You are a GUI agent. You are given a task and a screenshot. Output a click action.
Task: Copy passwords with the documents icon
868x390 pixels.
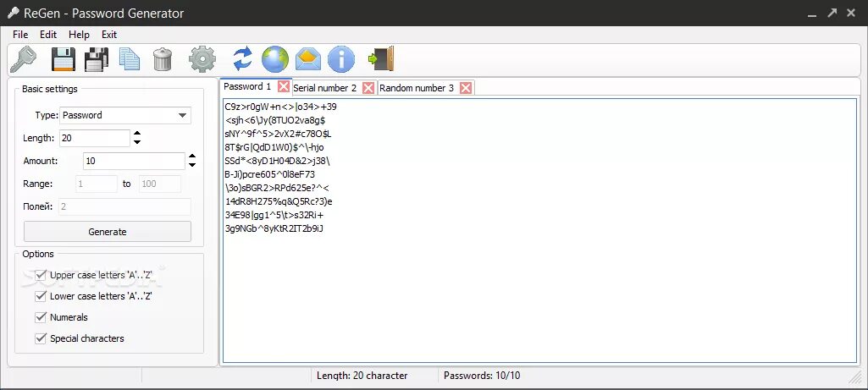pos(130,59)
